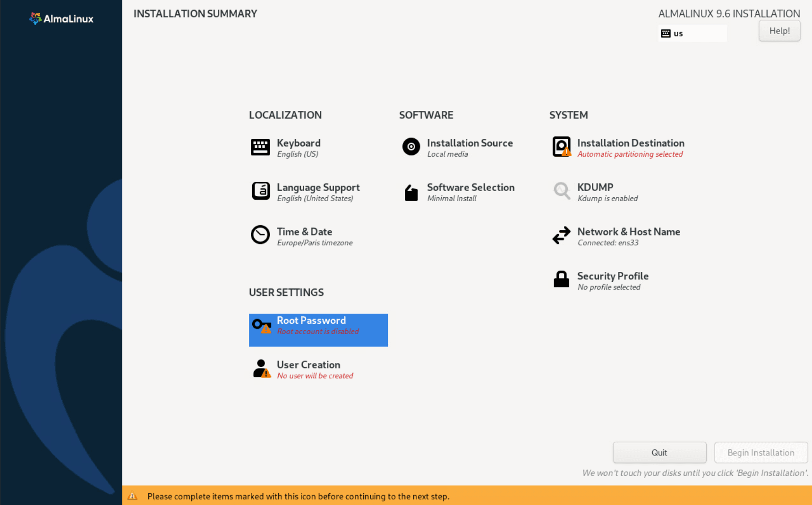
Task: Click the 'Please complete items marked' warning message
Action: point(298,497)
